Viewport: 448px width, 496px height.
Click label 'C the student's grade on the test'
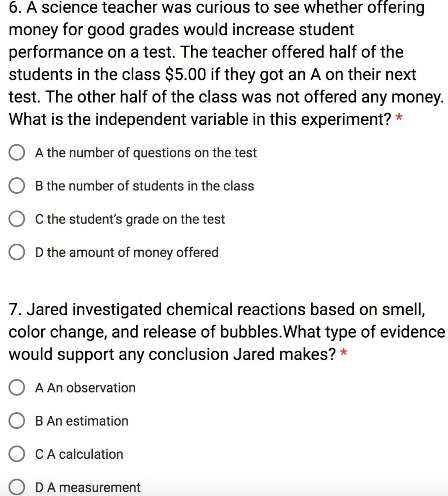click(x=130, y=219)
